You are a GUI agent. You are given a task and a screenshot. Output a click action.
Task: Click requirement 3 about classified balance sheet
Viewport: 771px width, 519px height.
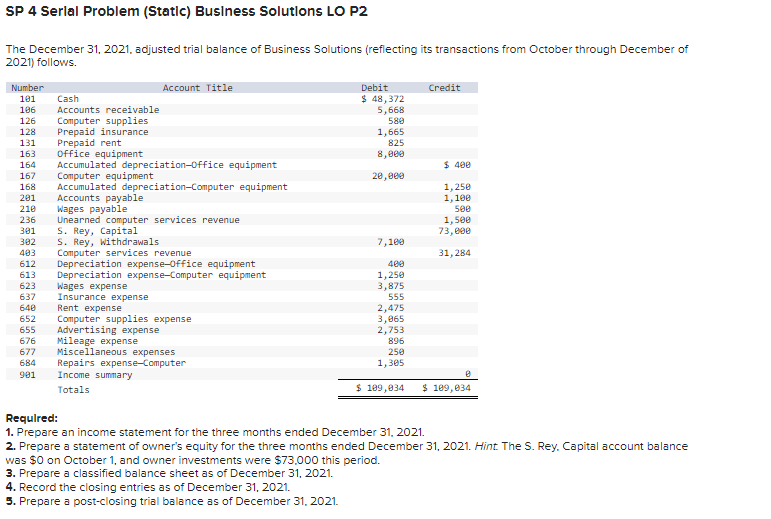click(x=169, y=473)
